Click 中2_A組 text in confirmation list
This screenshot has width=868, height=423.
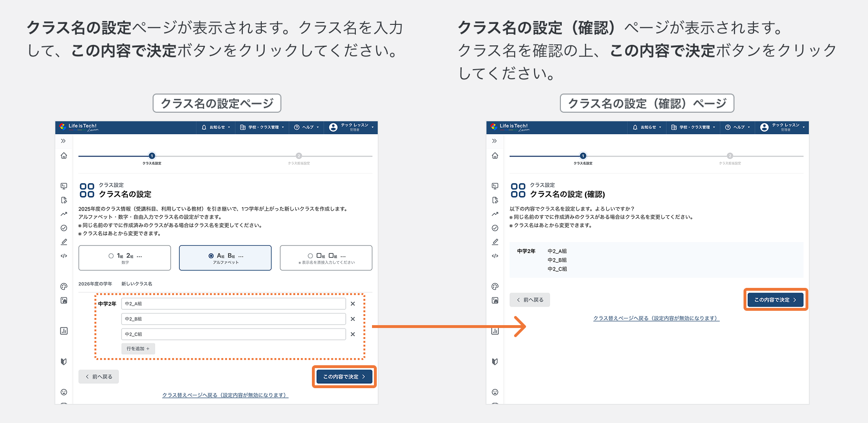point(557,251)
